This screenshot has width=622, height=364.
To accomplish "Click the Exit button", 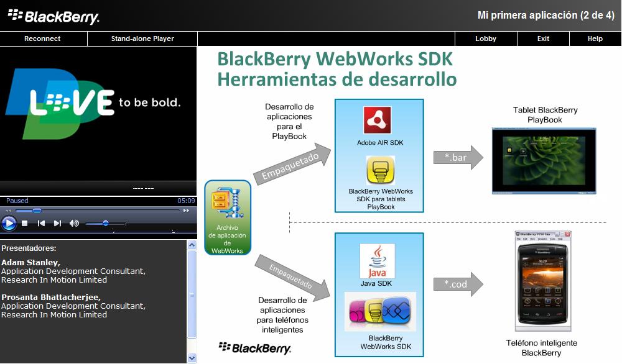I will (x=543, y=39).
